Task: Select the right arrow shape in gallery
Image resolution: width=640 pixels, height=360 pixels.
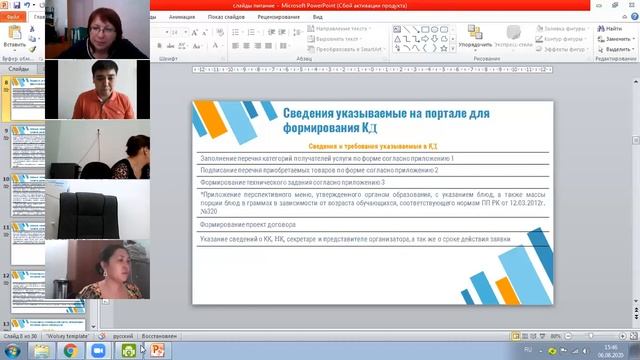Action: 425,39
